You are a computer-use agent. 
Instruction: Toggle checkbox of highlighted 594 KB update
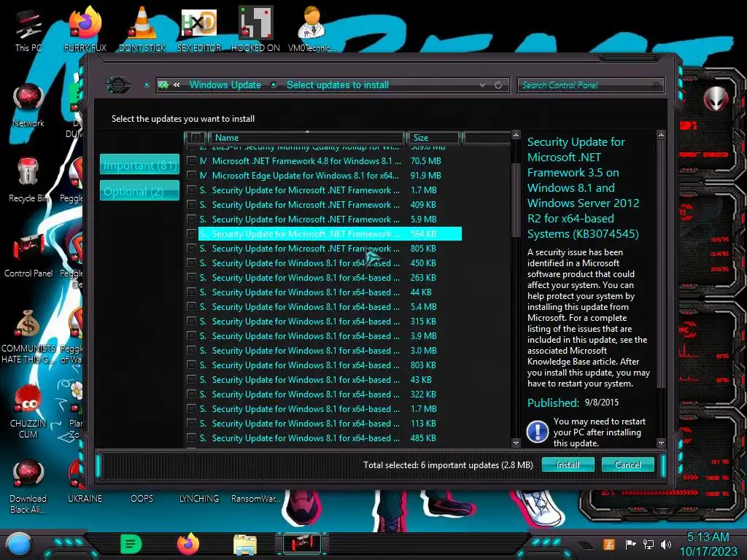[x=191, y=234]
